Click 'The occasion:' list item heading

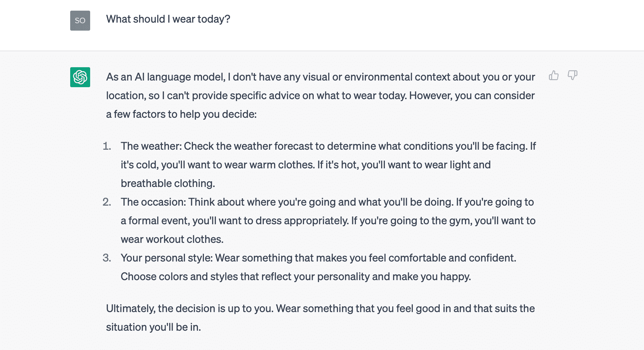point(153,202)
